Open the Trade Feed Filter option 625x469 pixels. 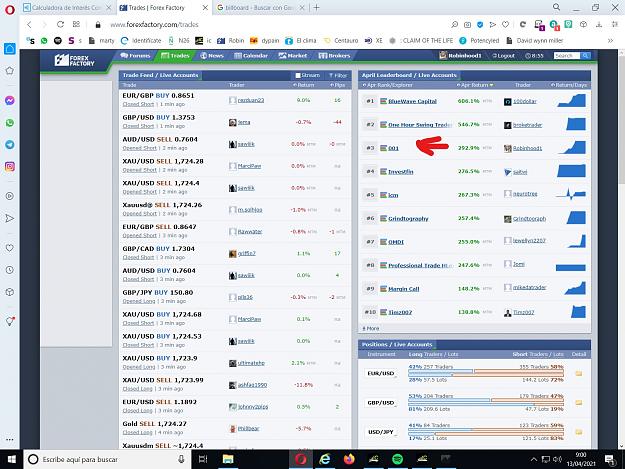338,75
